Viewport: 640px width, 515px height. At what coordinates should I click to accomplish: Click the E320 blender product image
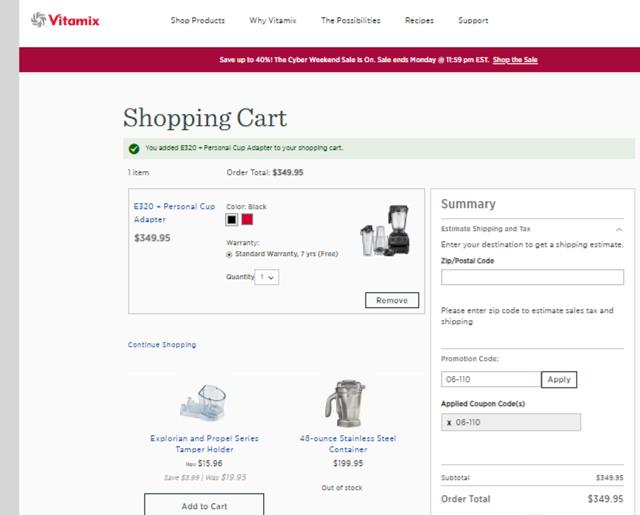(385, 232)
